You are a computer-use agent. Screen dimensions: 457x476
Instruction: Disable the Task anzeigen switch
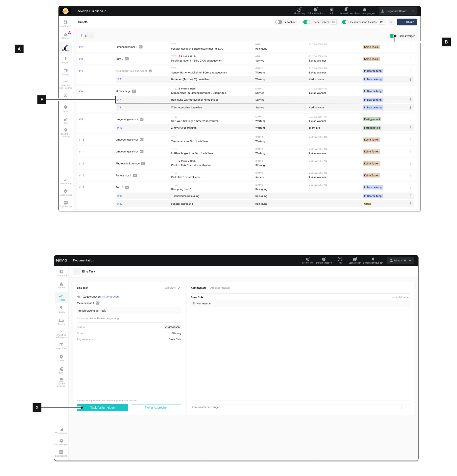pyautogui.click(x=393, y=36)
